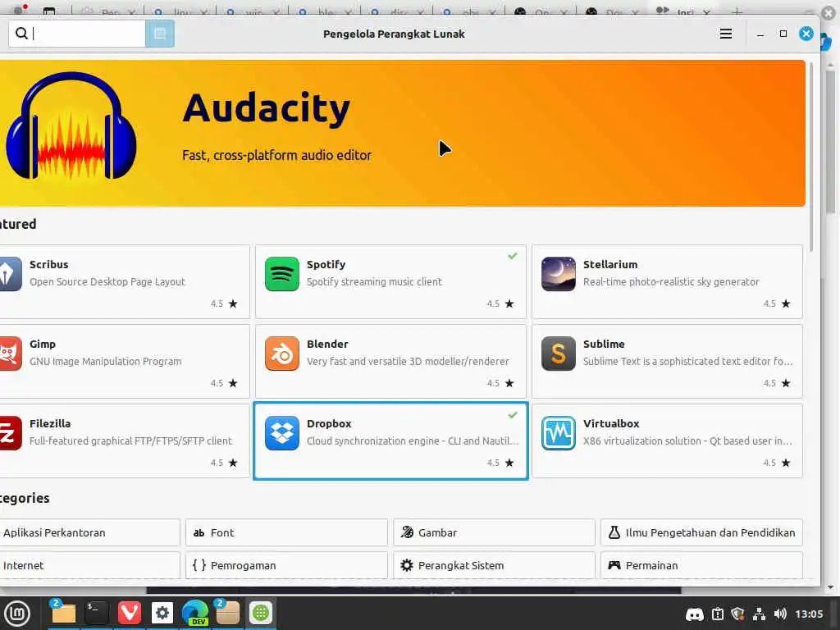This screenshot has height=630, width=840.
Task: Click the volume tray icon
Action: [780, 614]
